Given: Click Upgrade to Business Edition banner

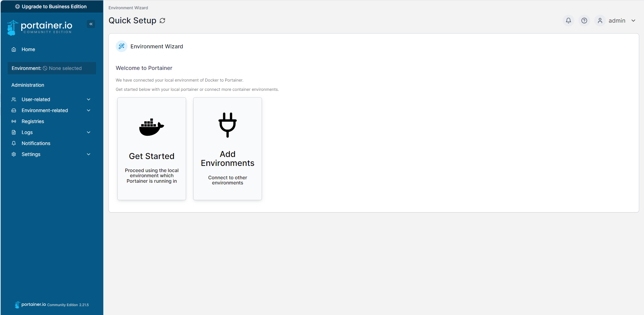Looking at the screenshot, I should (51, 7).
